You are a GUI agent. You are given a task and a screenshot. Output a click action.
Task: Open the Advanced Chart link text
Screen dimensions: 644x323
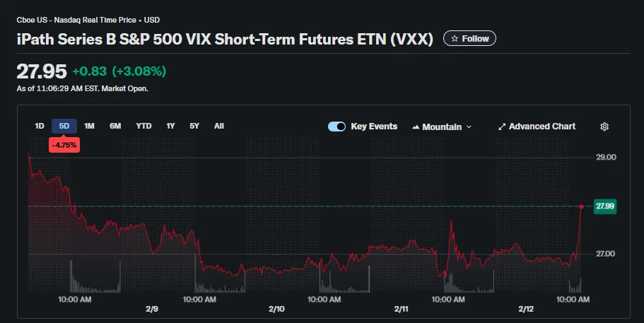coord(542,127)
